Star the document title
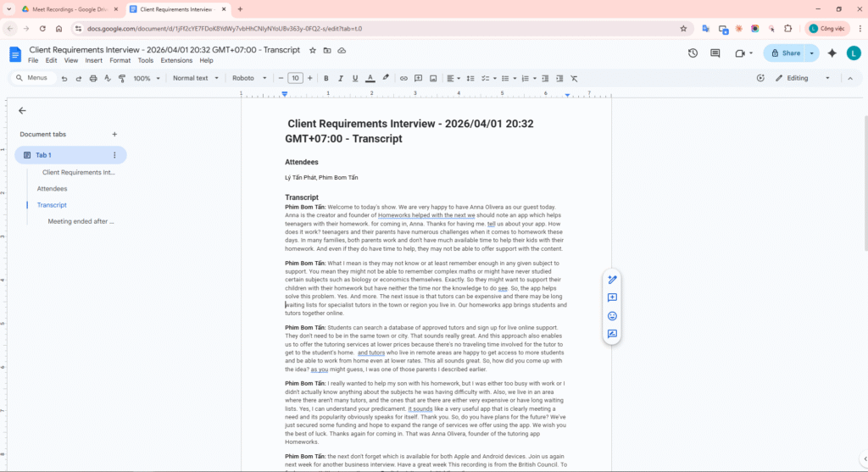 [313, 51]
